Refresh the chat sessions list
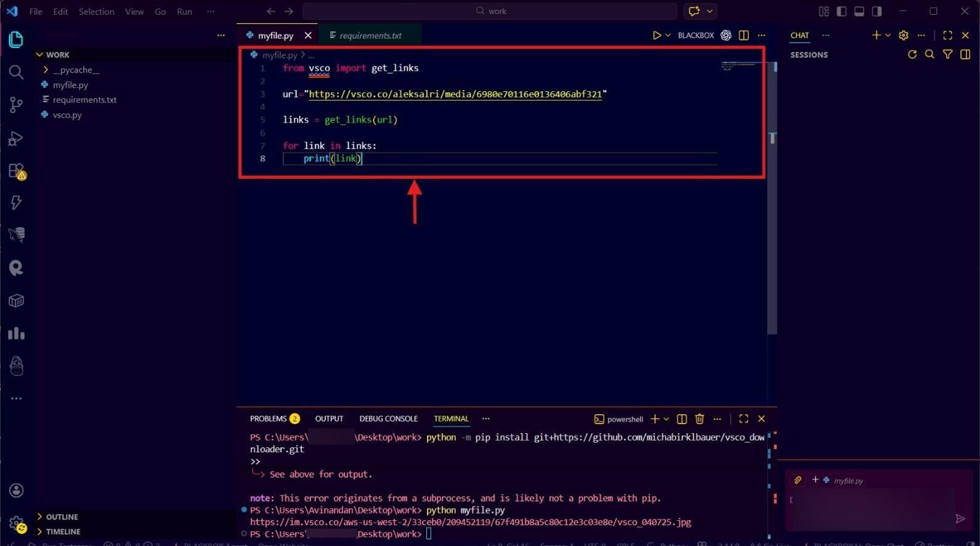This screenshot has width=980, height=546. (912, 54)
